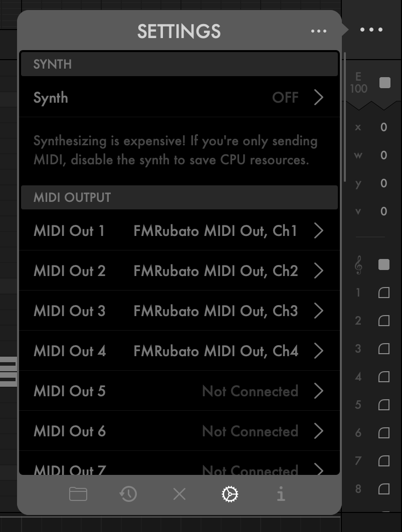
Task: Enable the checkbox next to treble clef
Action: (384, 264)
